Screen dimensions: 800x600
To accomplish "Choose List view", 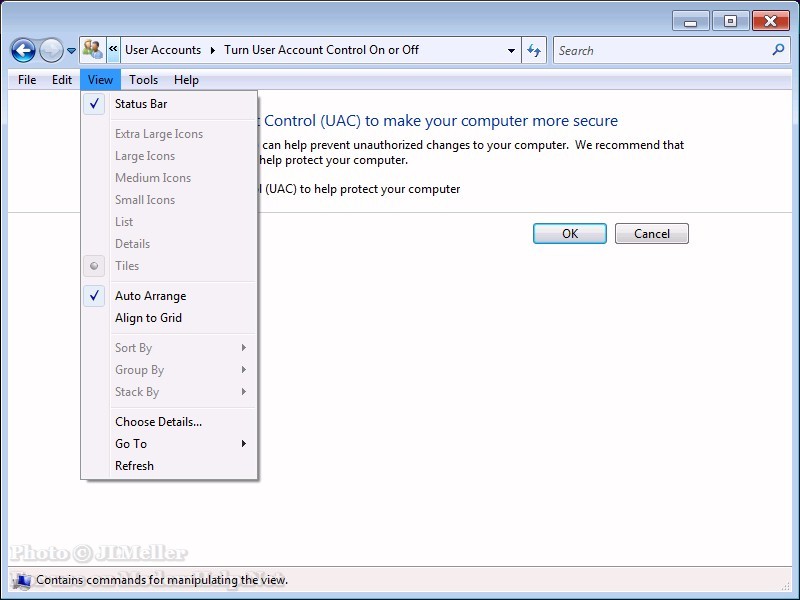I will click(169, 221).
